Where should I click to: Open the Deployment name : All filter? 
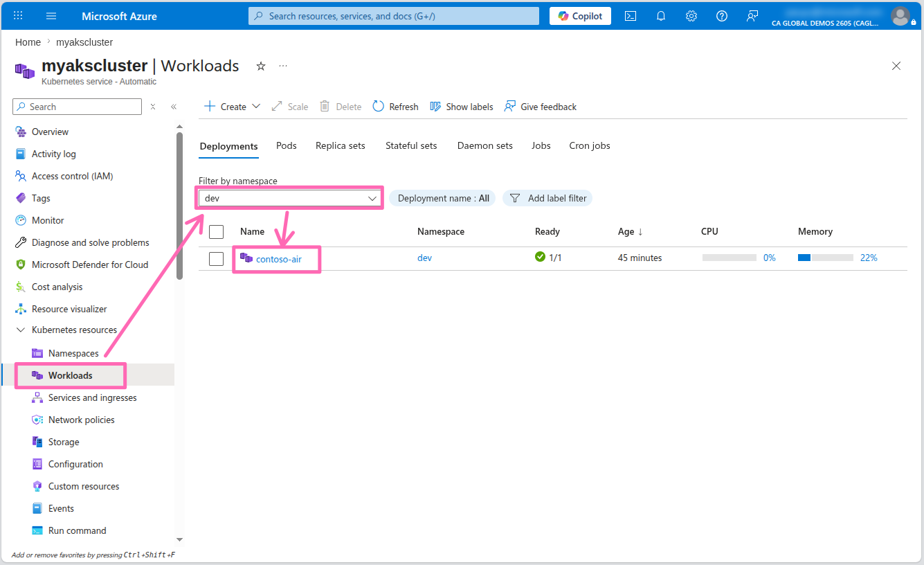(443, 198)
